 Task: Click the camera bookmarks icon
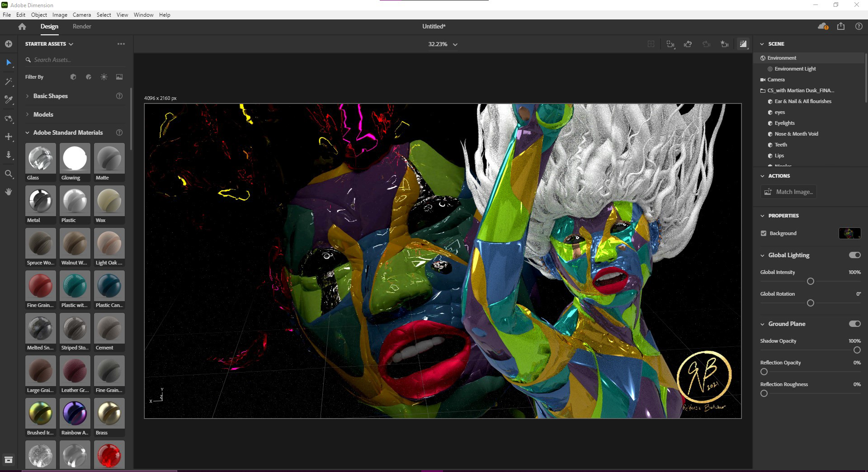[x=725, y=44]
